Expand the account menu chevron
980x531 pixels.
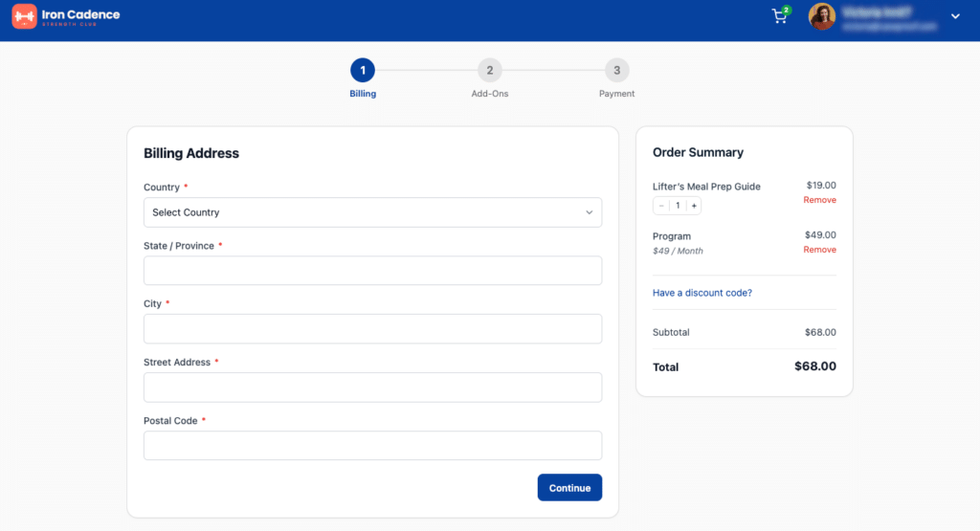click(955, 16)
